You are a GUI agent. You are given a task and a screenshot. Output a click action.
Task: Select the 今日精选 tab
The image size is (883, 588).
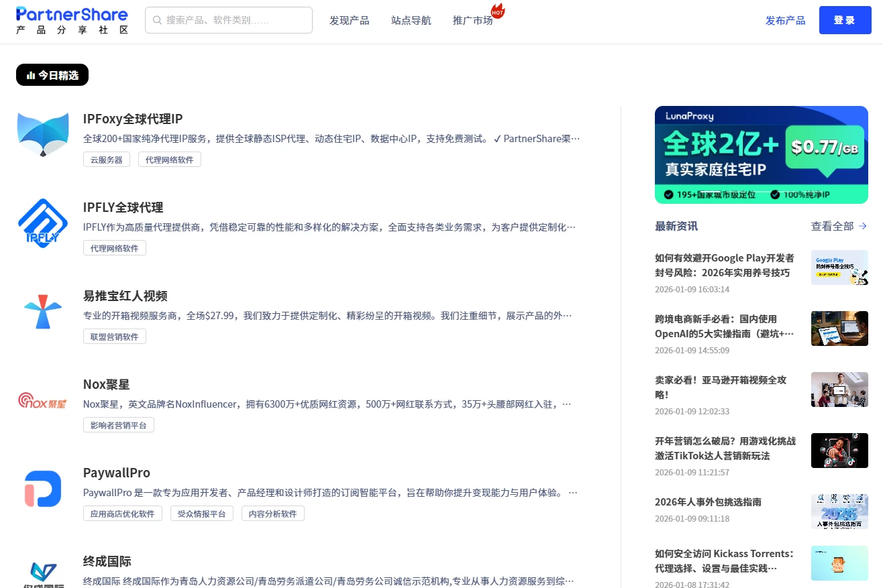point(52,75)
